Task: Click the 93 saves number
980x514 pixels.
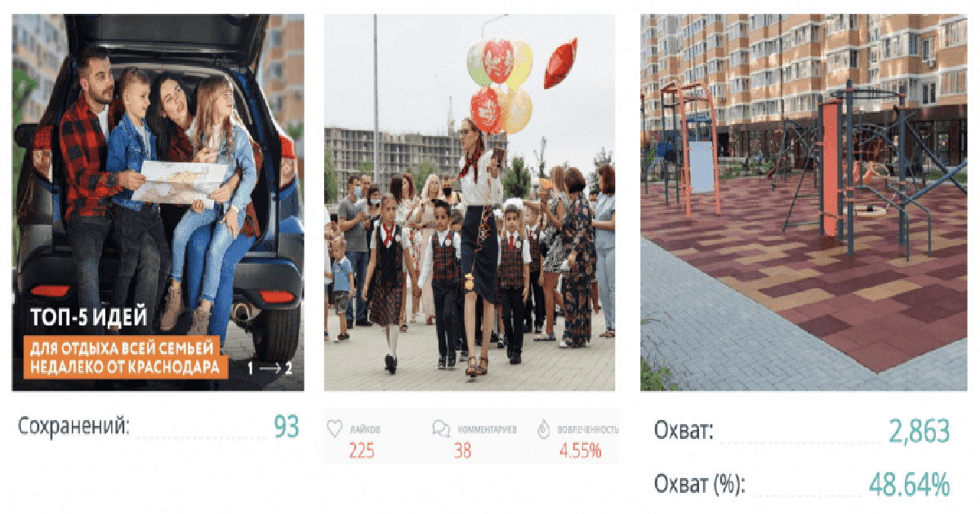Action: (287, 427)
